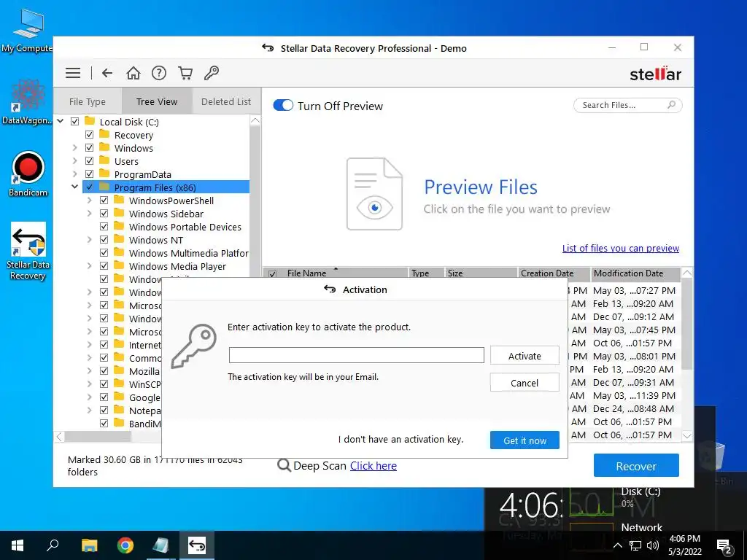Viewport: 747px width, 560px height.
Task: Uncheck Windows Sidebar checkbox
Action: click(104, 214)
